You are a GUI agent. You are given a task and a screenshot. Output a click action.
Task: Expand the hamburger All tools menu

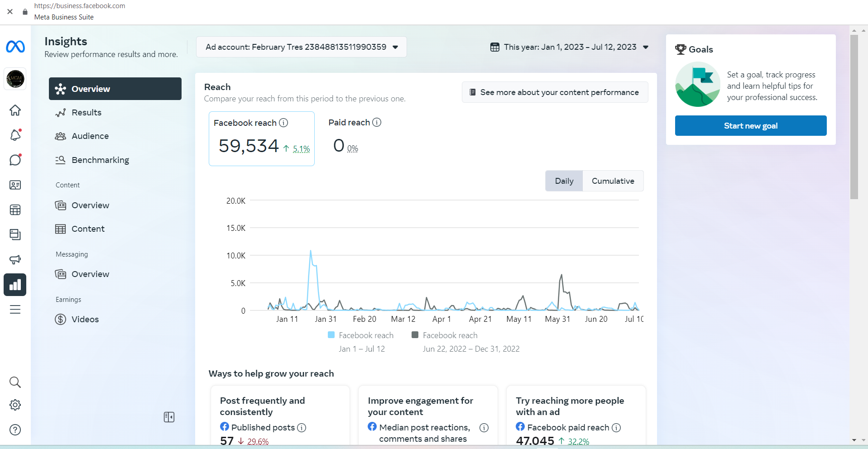pyautogui.click(x=15, y=310)
